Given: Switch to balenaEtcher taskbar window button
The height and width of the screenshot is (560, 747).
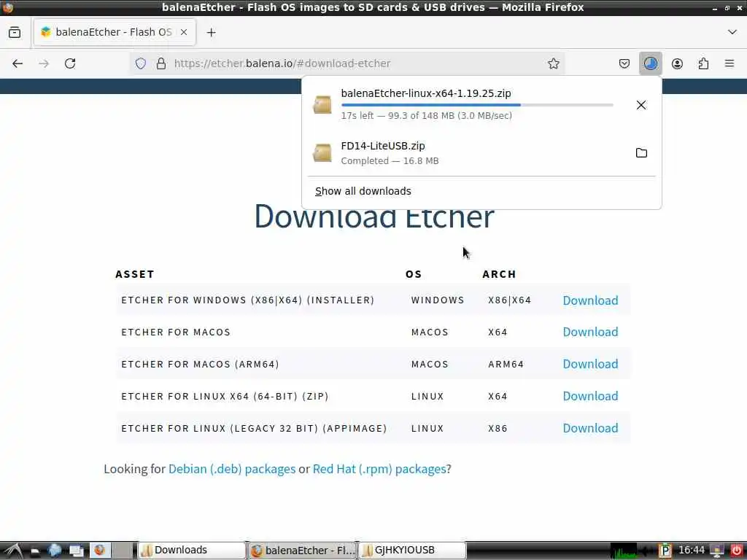Looking at the screenshot, I should tap(302, 551).
